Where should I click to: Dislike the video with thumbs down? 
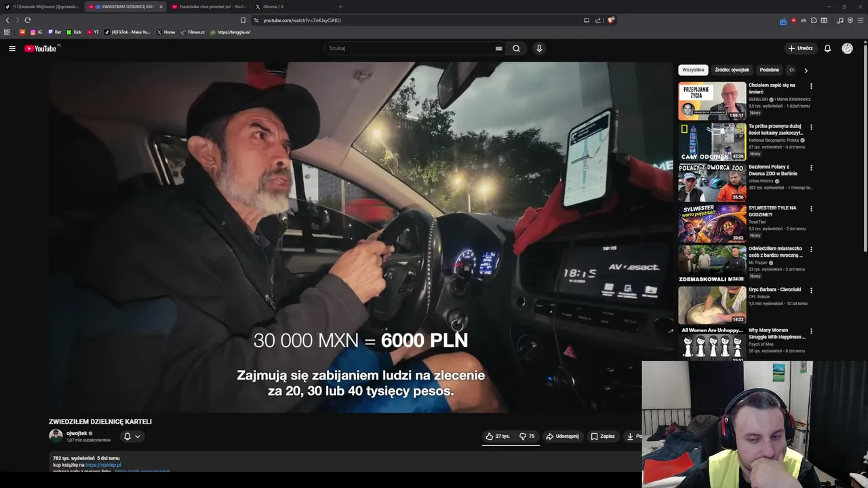click(527, 436)
